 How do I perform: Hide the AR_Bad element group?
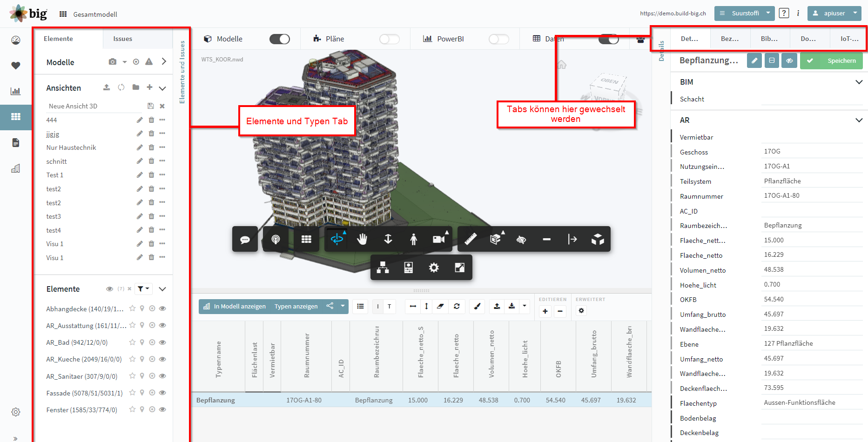pyautogui.click(x=162, y=342)
